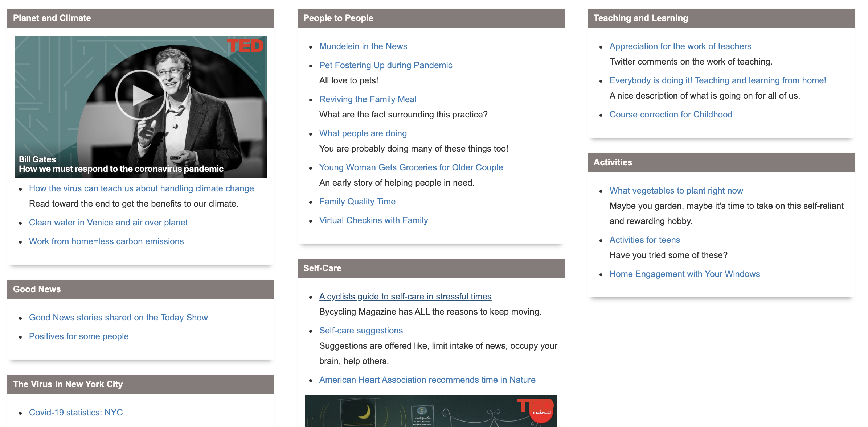Visit Virtual Checkins with Family link
The height and width of the screenshot is (427, 868).
coord(373,220)
